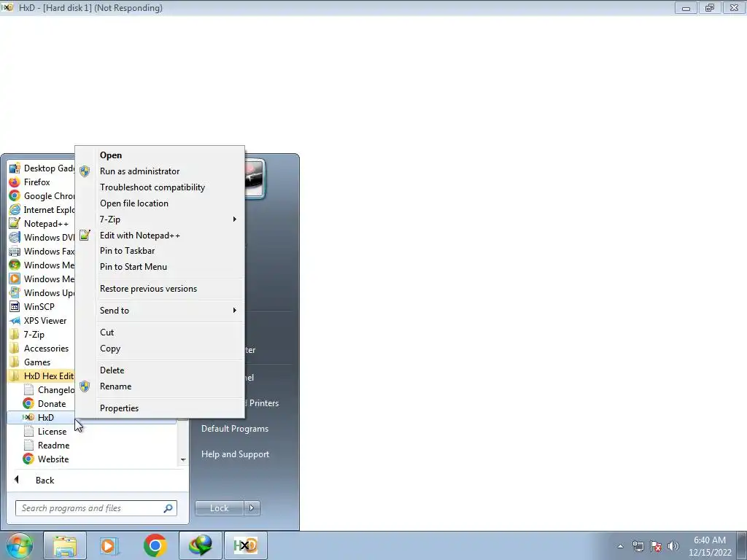Open Google Chrome from the taskbar
The height and width of the screenshot is (560, 747).
[155, 545]
